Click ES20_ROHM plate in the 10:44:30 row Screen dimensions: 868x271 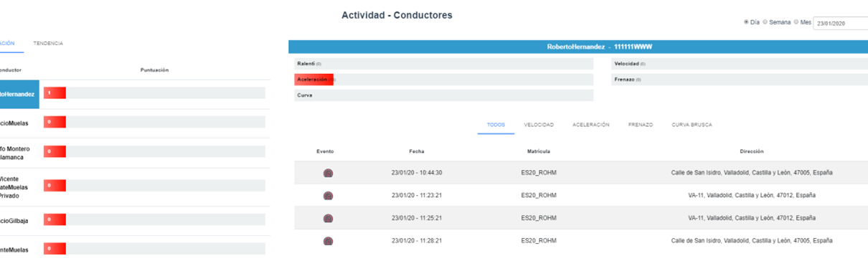pos(539,173)
